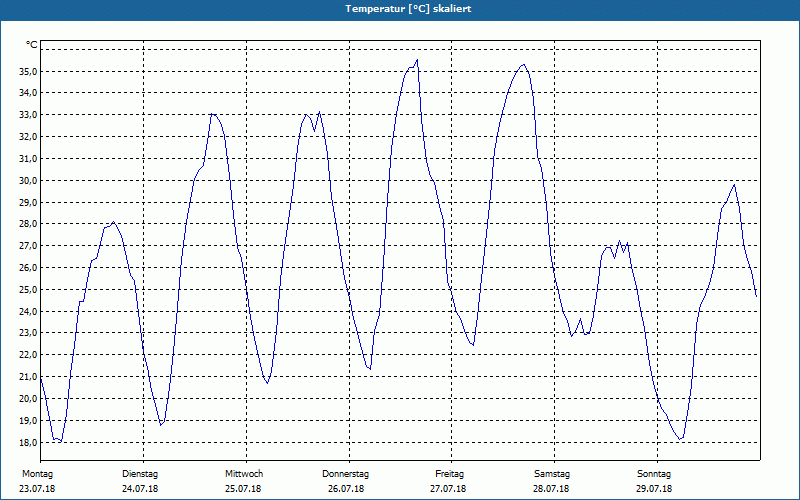Screen dimensions: 800x500
Task: Click the 33,0 y-axis label
Action: point(28,115)
